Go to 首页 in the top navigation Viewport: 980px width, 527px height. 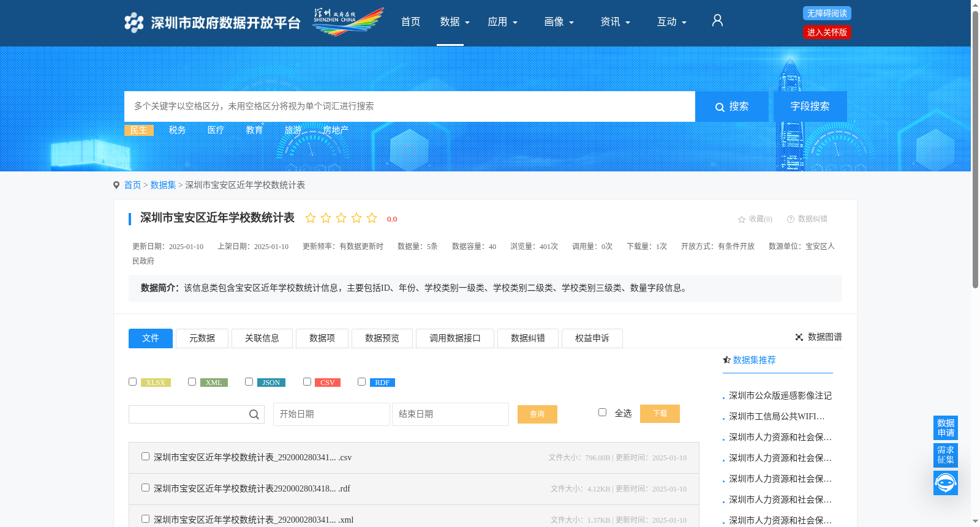410,22
